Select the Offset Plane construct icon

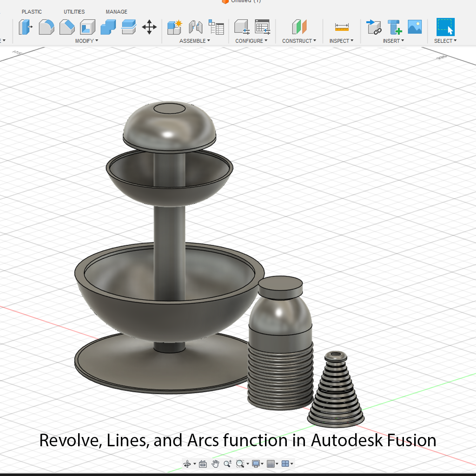tap(299, 27)
